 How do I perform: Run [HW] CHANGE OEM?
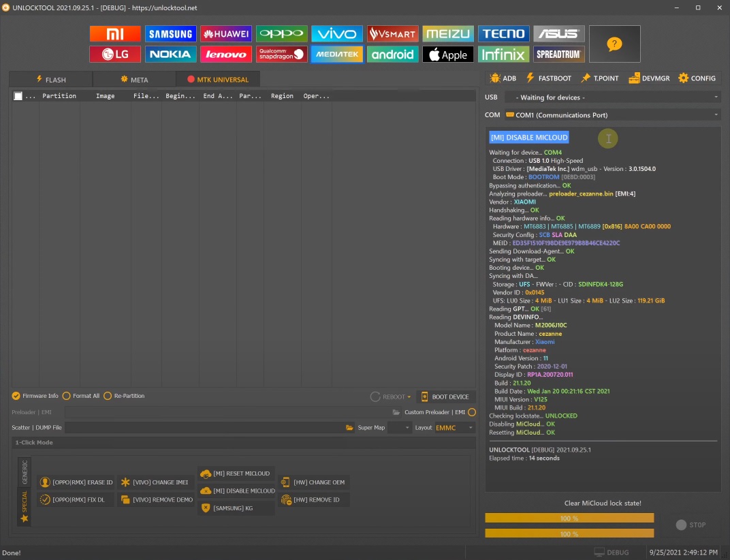(314, 482)
